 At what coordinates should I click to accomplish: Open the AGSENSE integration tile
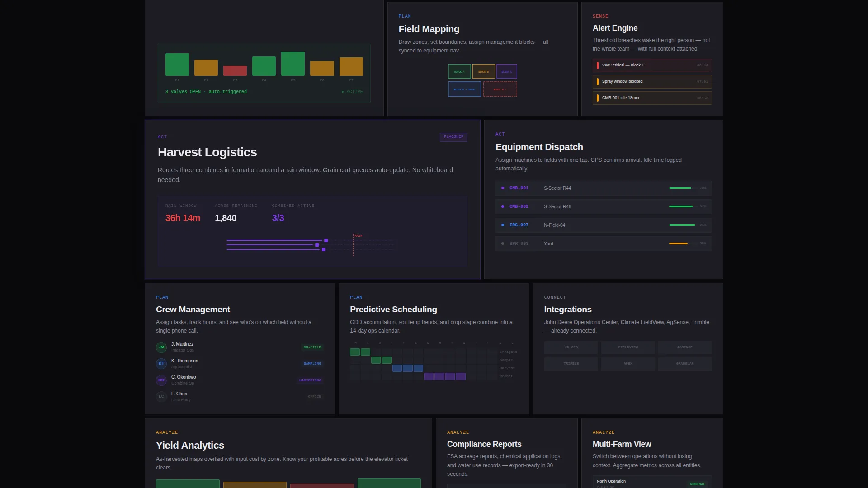tap(685, 347)
